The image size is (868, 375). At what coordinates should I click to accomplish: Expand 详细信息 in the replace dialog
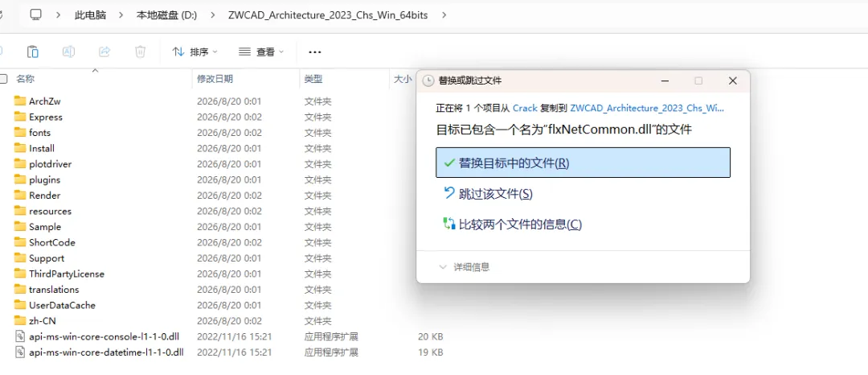tap(465, 267)
